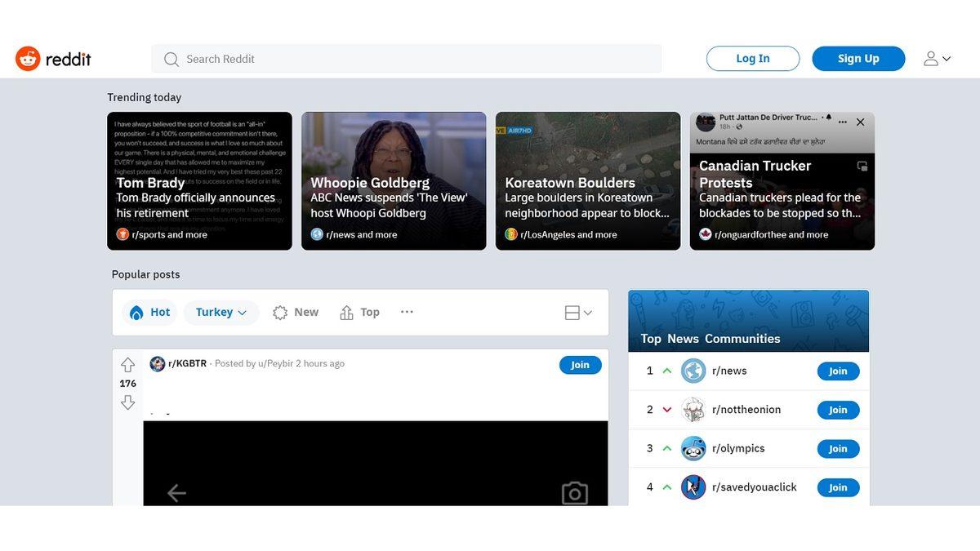
Task: Click the r/olympics community avatar
Action: [693, 448]
